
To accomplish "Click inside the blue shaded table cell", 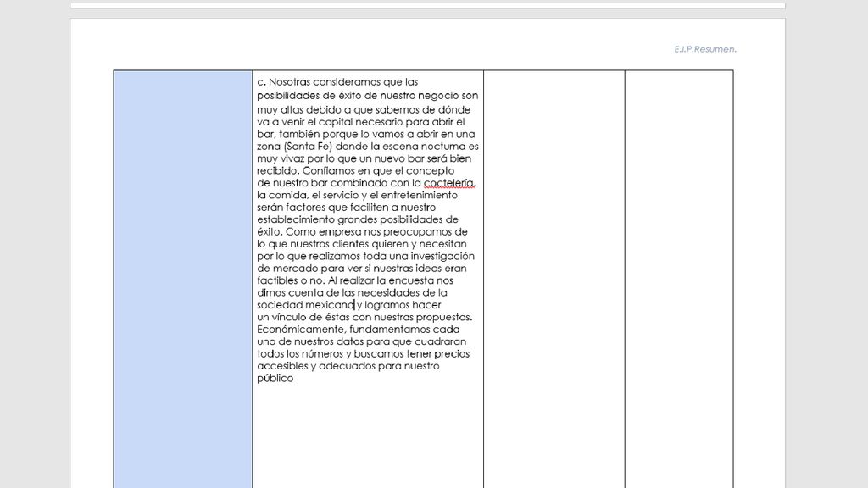I will (183, 279).
